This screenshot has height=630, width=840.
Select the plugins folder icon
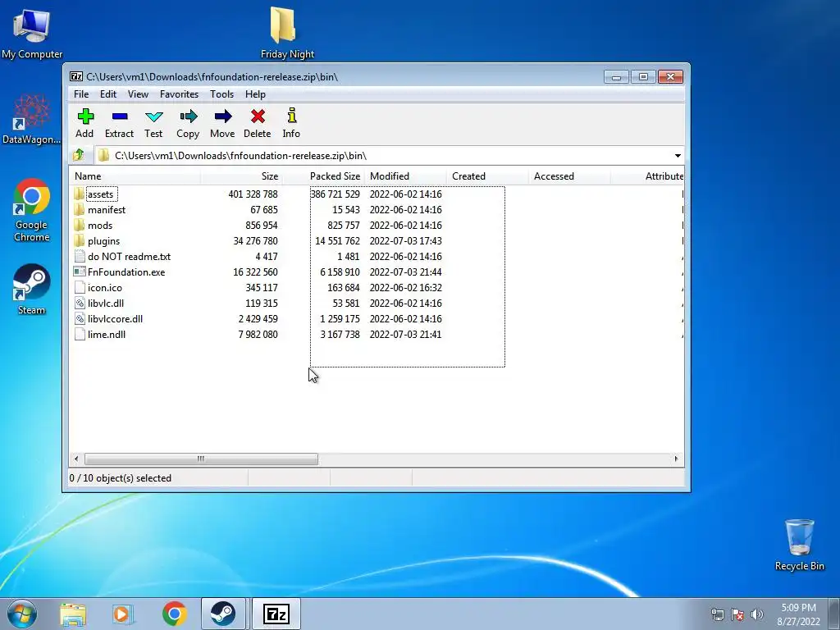[80, 240]
